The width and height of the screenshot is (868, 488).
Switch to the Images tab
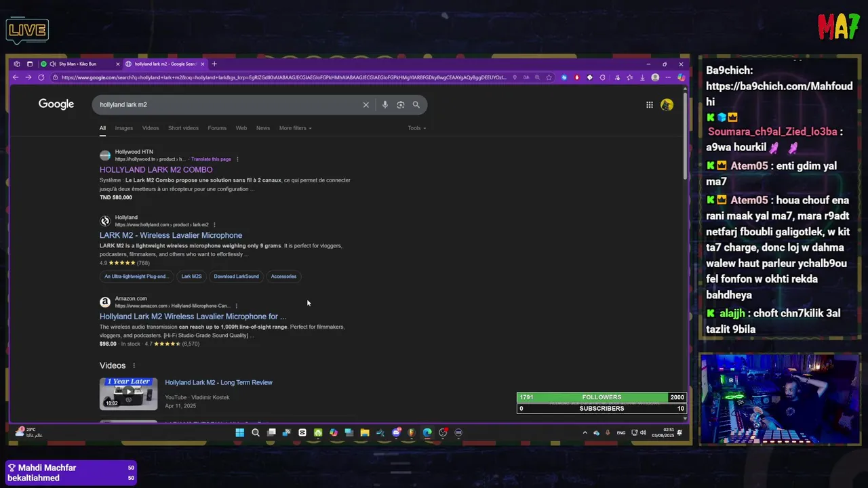click(124, 128)
